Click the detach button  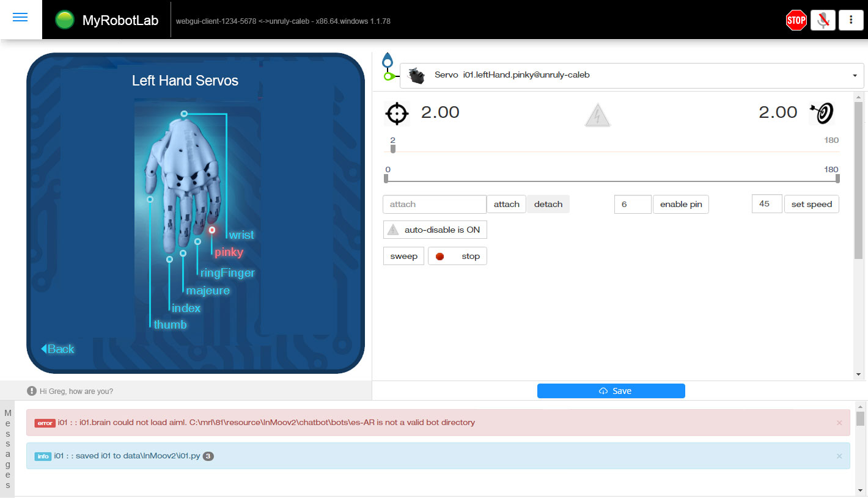548,204
